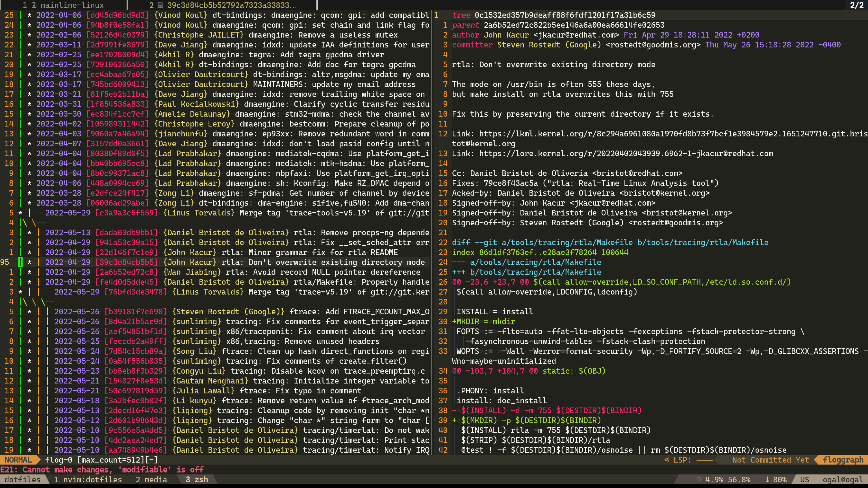Click author email jkacur@redhat.com
This screenshot has height=488, width=868.
pyautogui.click(x=576, y=35)
